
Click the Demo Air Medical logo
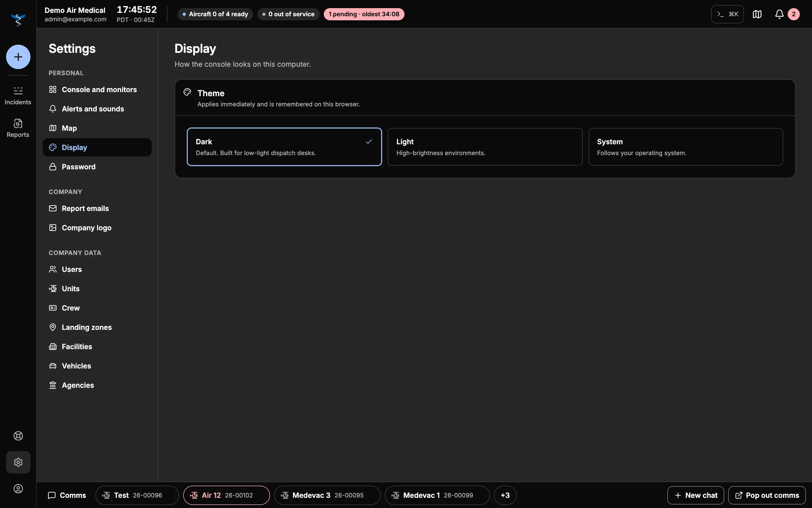(18, 20)
